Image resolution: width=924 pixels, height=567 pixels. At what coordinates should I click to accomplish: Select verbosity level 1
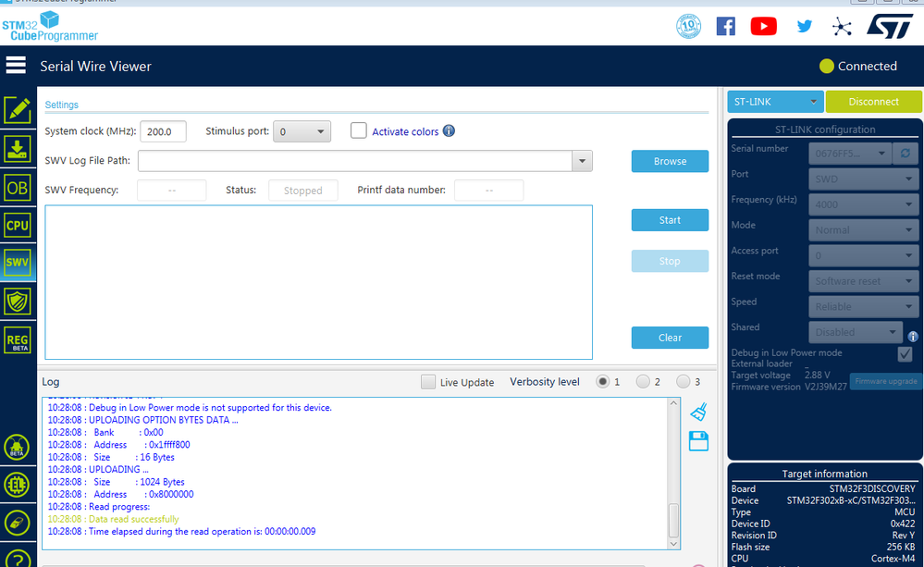[x=602, y=382]
